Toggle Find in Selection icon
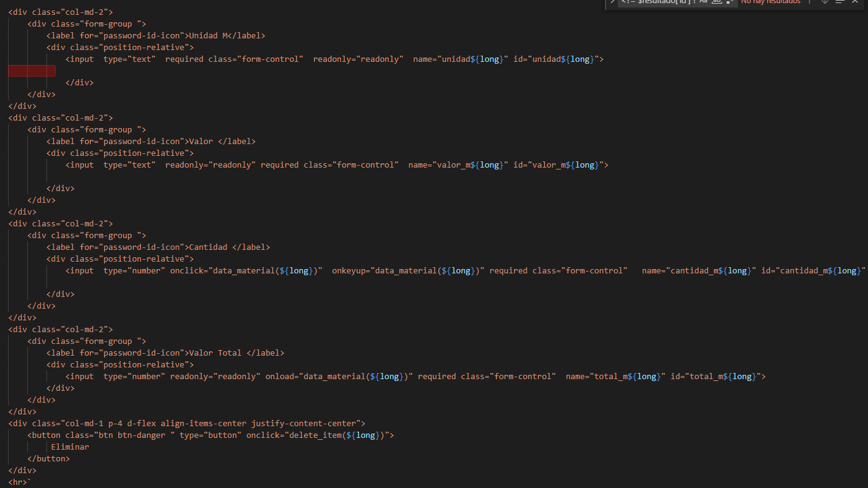Image resolution: width=868 pixels, height=488 pixels. (x=839, y=2)
